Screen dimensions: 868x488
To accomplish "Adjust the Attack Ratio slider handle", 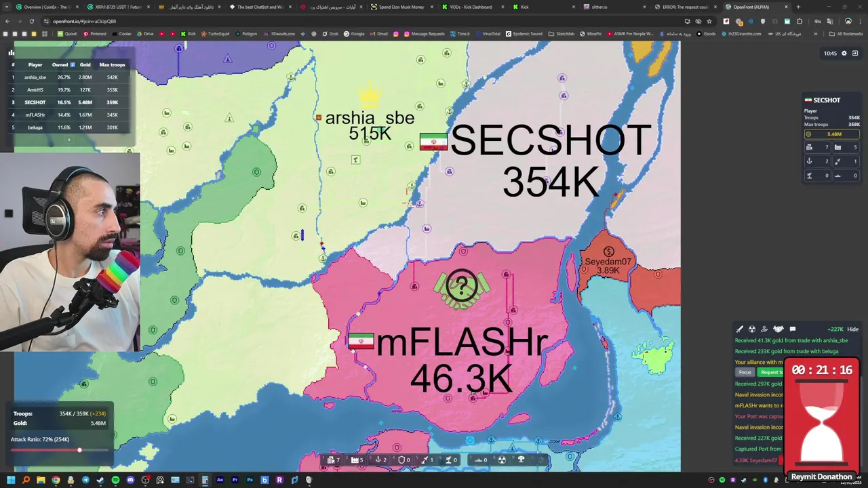I will 79,450.
